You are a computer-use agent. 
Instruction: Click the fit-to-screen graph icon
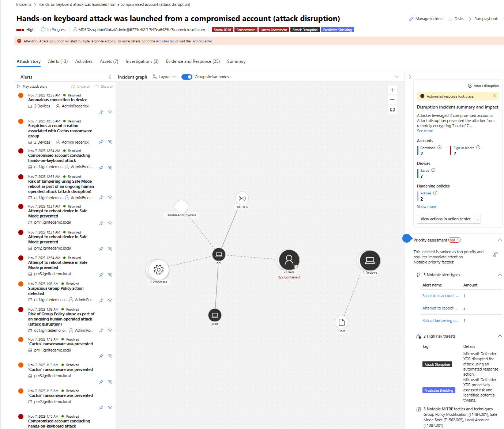click(x=392, y=110)
